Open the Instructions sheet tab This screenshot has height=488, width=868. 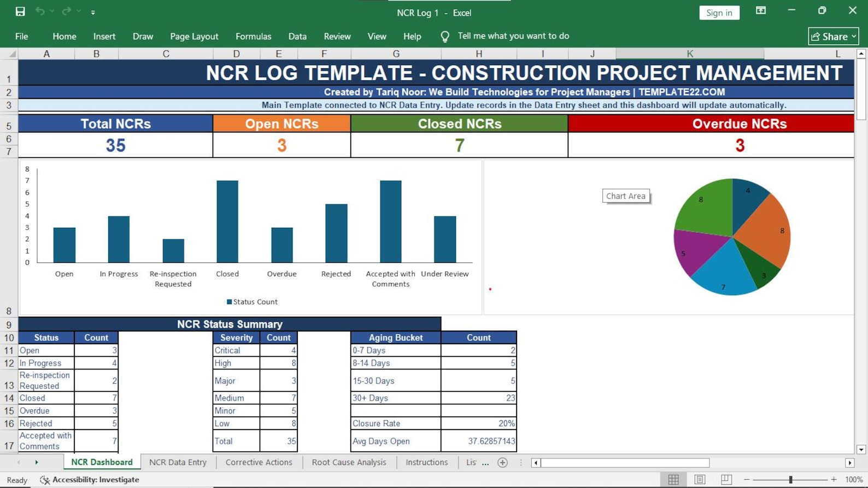pyautogui.click(x=426, y=462)
